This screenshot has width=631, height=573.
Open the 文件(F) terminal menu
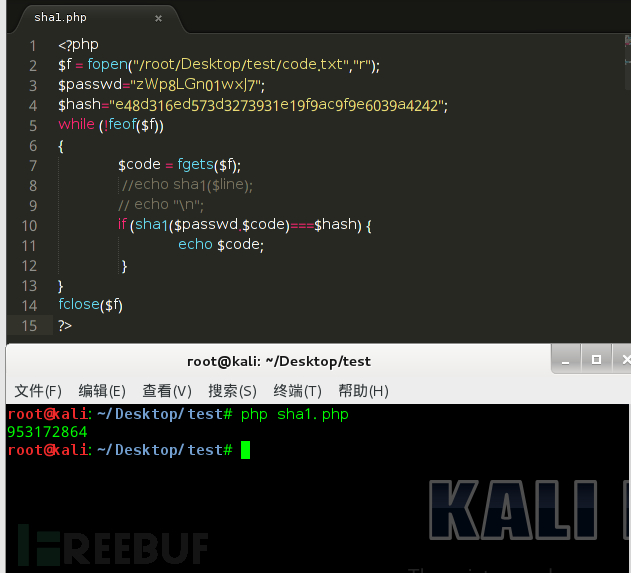click(38, 391)
